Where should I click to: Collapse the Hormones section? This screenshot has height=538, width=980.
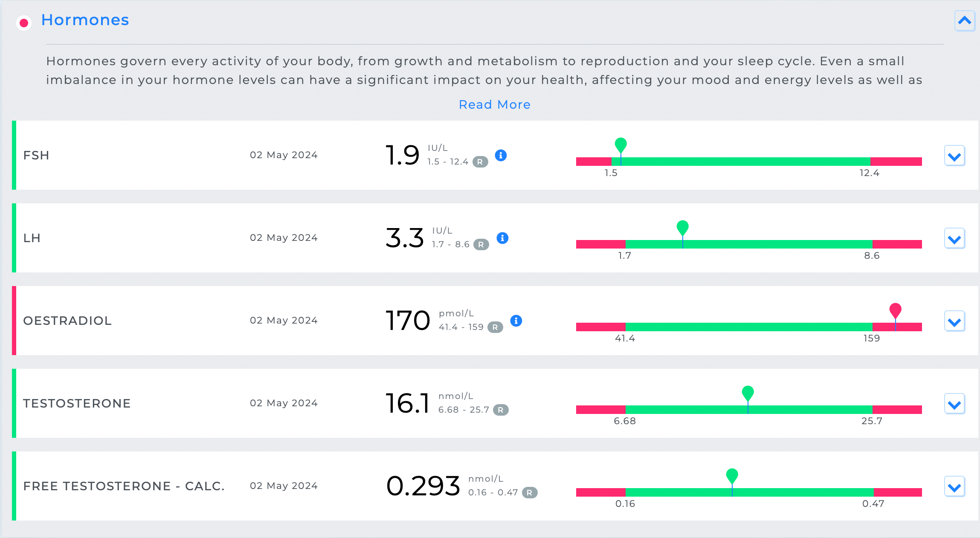[965, 20]
